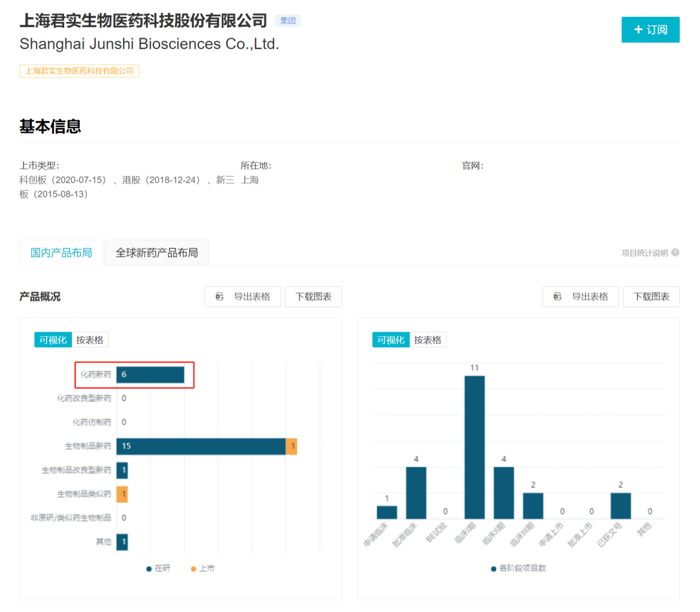Open the 项目统计说明 help icon
This screenshot has height=612, width=700.
[x=675, y=253]
